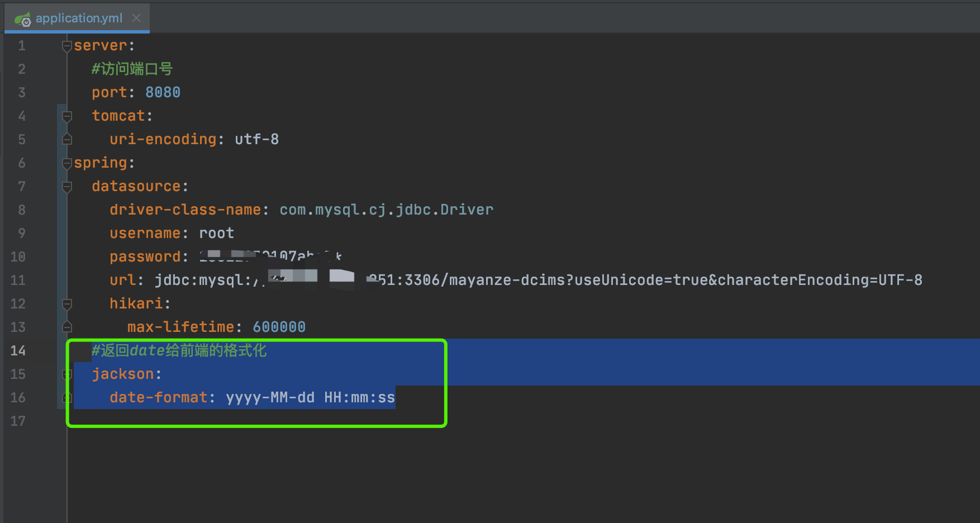Image resolution: width=980 pixels, height=523 pixels.
Task: Click the 'root' username value
Action: 217,233
